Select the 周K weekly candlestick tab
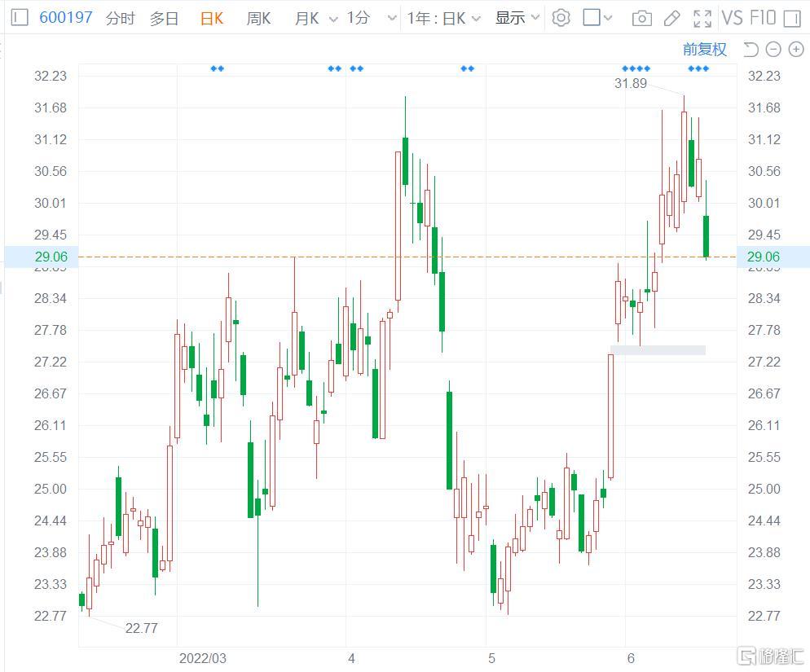 (258, 19)
